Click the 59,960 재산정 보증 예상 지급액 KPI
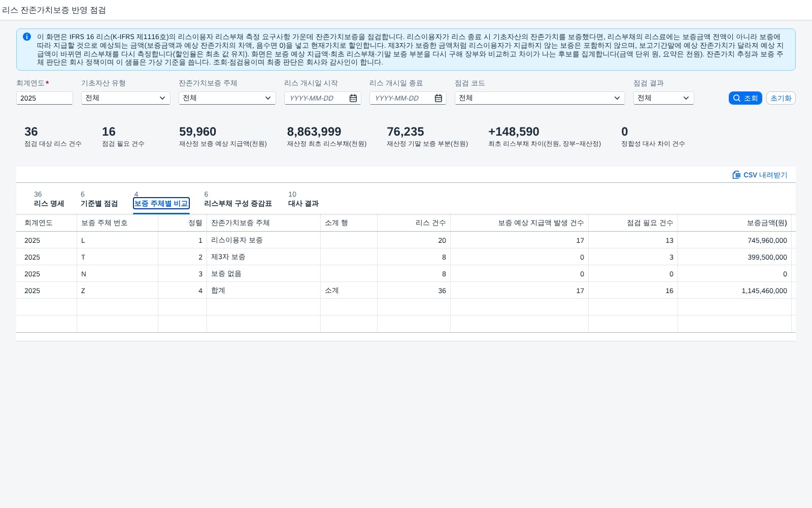Image resolution: width=812 pixels, height=508 pixels. click(223, 137)
